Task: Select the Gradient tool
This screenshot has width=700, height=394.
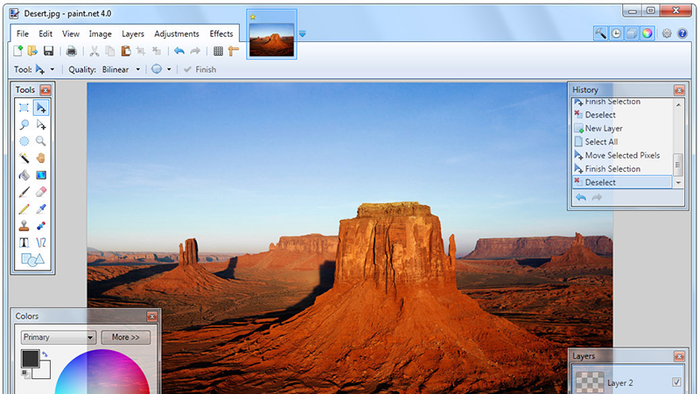Action: (41, 175)
